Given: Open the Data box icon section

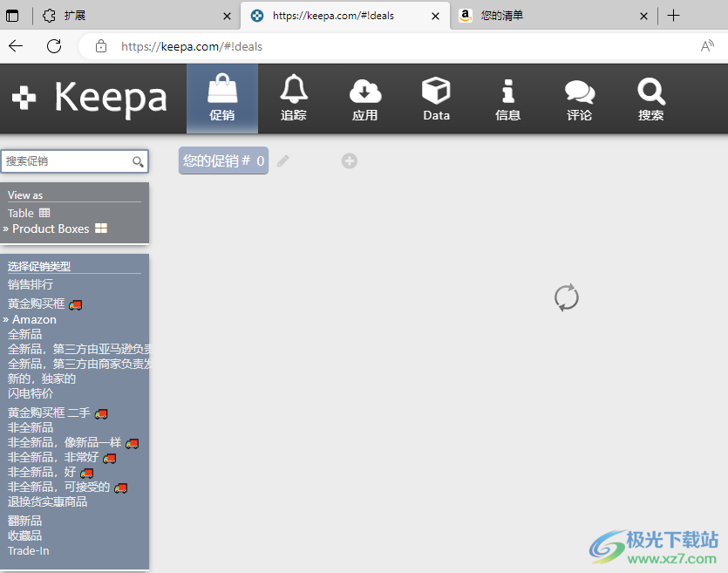Looking at the screenshot, I should [437, 99].
